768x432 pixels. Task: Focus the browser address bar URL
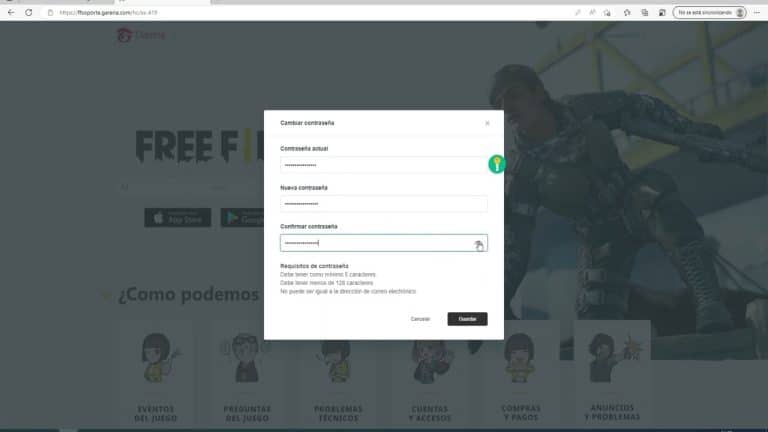pyautogui.click(x=108, y=13)
